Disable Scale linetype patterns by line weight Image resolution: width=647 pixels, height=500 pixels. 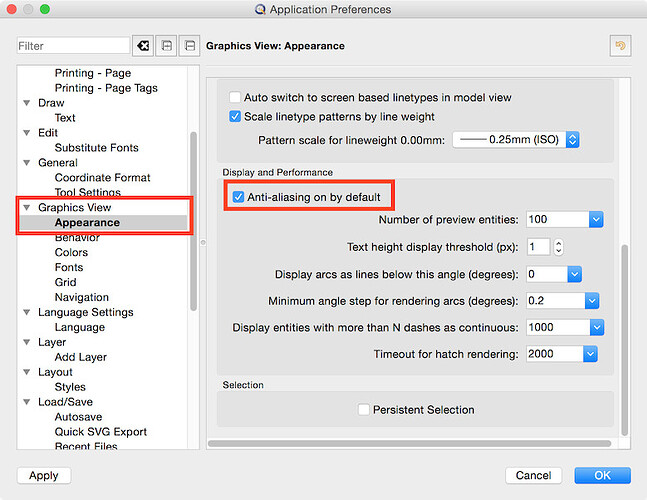tap(235, 116)
